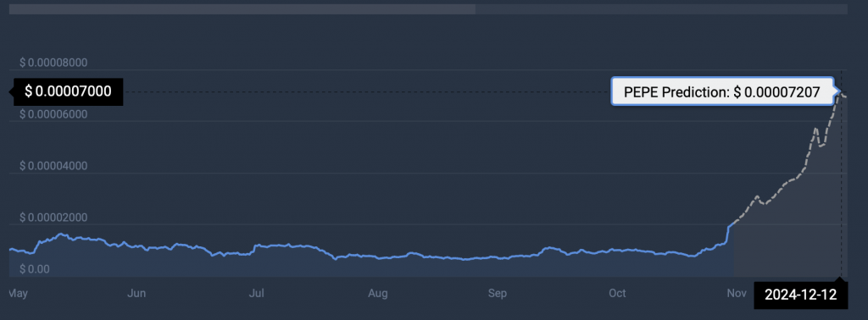Click the horizontal scrollbar thumb at top
Screen dimensions: 868x320
pos(242,8)
